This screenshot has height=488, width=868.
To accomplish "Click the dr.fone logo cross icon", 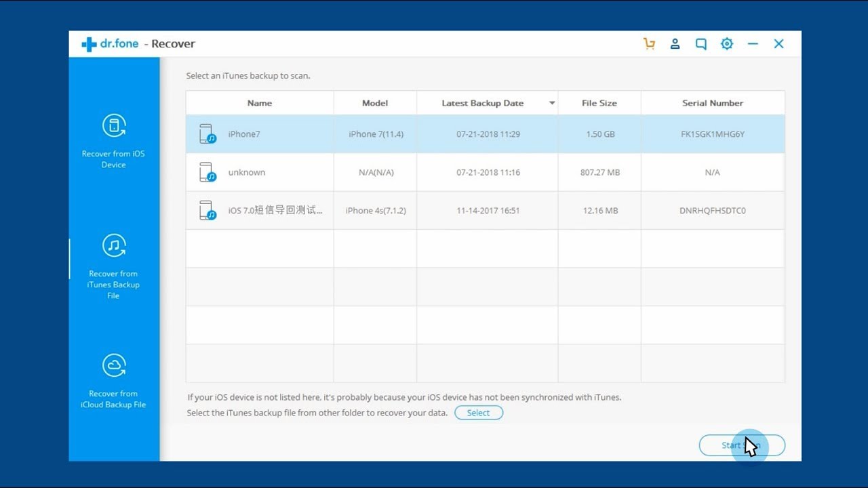I will click(89, 44).
